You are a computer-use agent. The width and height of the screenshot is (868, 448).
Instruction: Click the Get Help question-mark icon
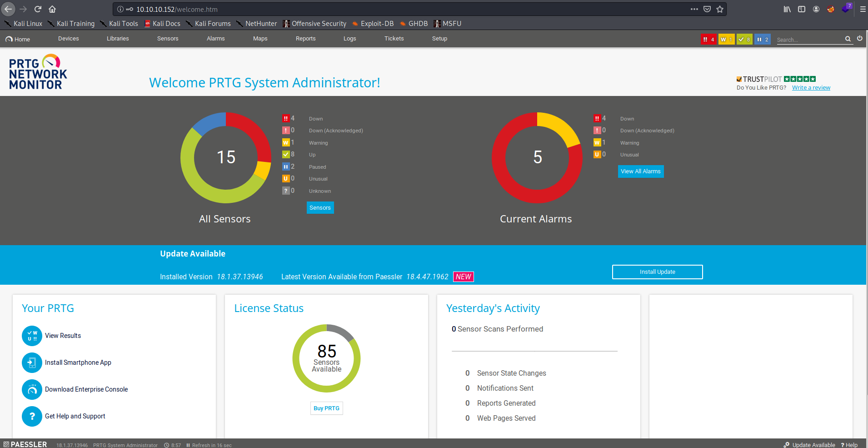(31, 416)
